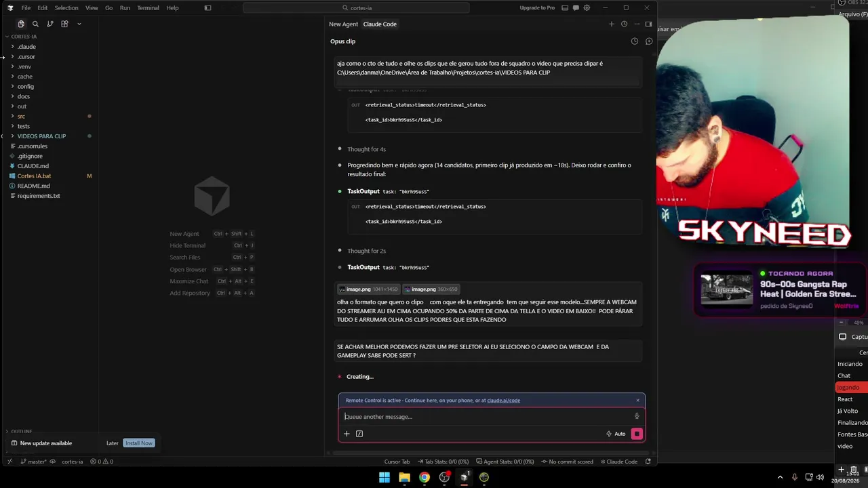Viewport: 868px width, 488px height.
Task: Expand the cache folder
Action: pyautogui.click(x=25, y=77)
